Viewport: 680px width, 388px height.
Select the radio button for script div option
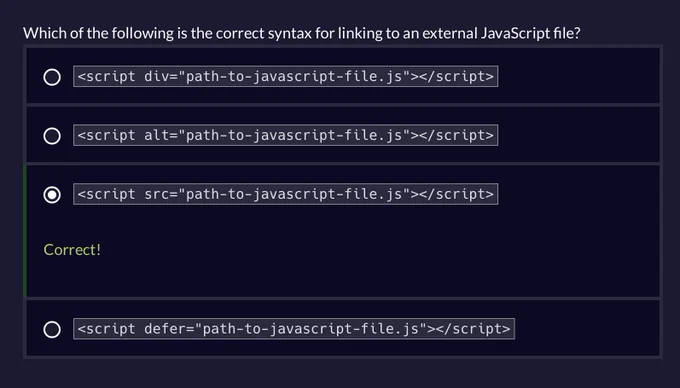coord(52,77)
